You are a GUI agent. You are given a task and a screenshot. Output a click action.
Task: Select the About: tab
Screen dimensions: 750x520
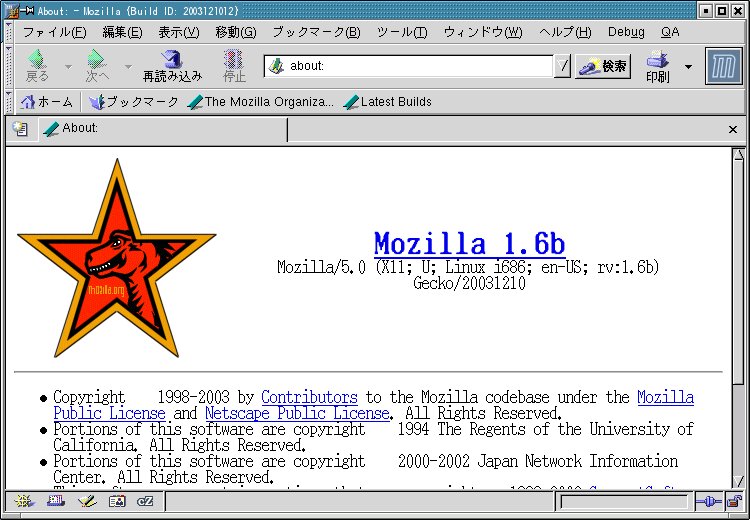pos(163,129)
